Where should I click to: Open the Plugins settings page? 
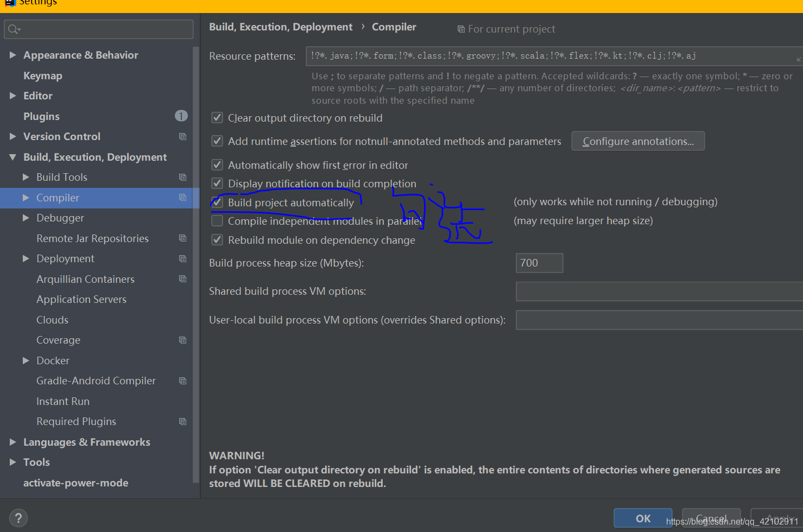[41, 116]
